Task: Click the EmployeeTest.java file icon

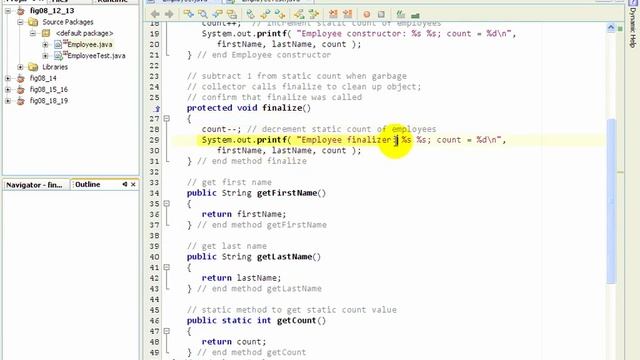Action: (58, 56)
